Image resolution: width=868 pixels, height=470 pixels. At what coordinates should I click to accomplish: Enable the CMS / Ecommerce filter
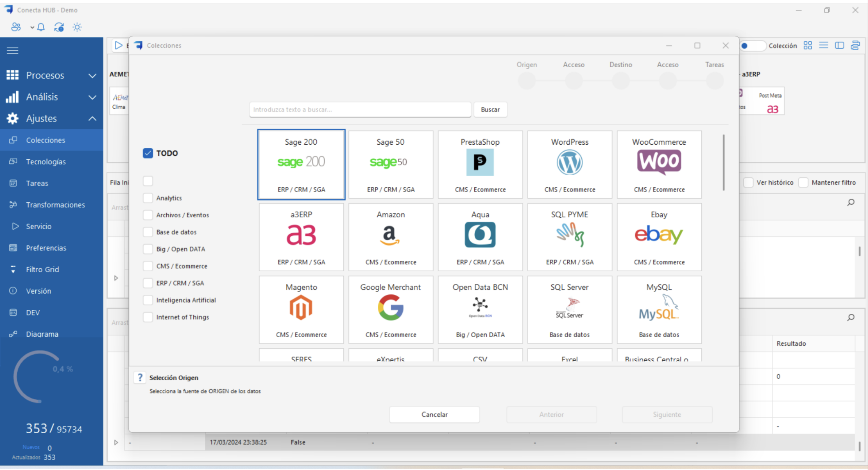(x=148, y=266)
